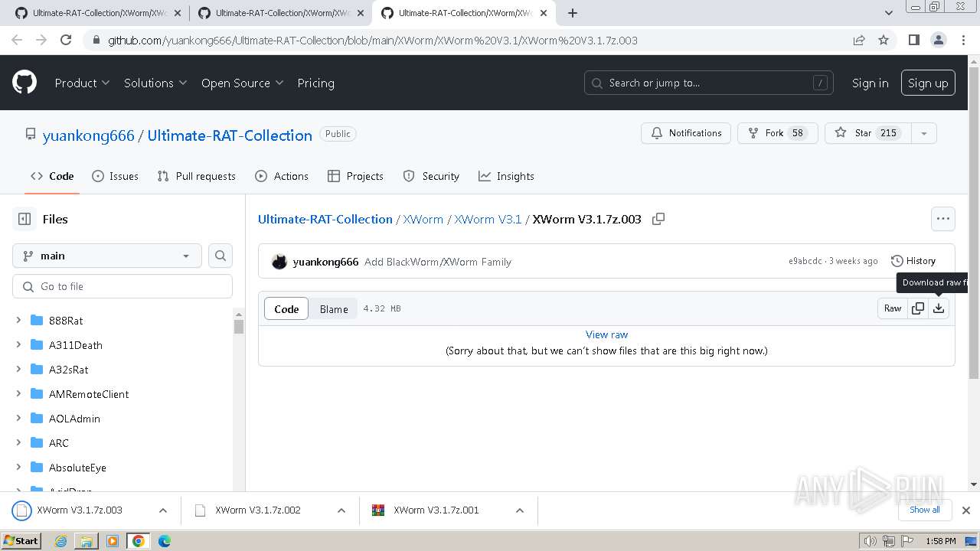Expand the Product menu

point(82,83)
